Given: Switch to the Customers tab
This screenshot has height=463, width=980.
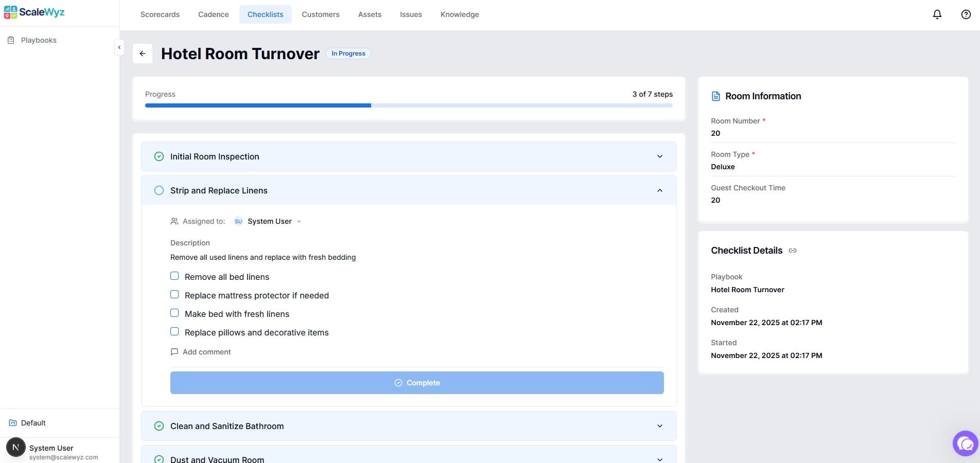Looking at the screenshot, I should [x=320, y=14].
